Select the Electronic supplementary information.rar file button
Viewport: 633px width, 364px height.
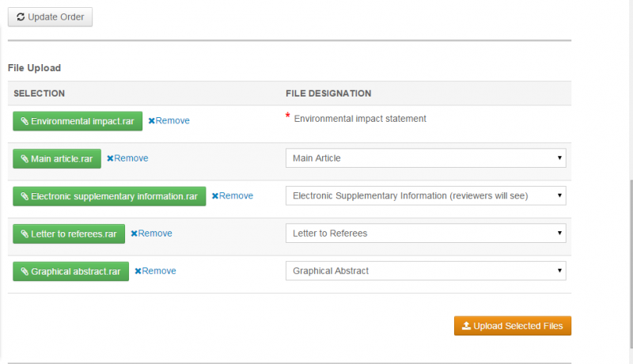coord(109,195)
